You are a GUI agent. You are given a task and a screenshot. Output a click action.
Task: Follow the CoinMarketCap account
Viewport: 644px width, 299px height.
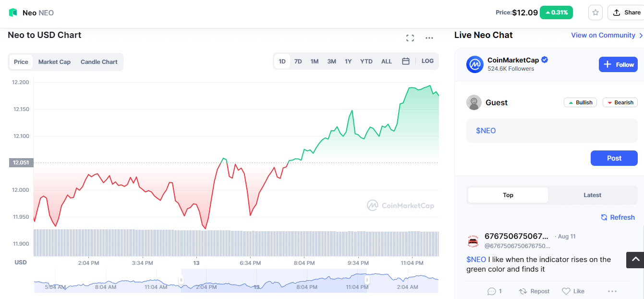pyautogui.click(x=618, y=64)
